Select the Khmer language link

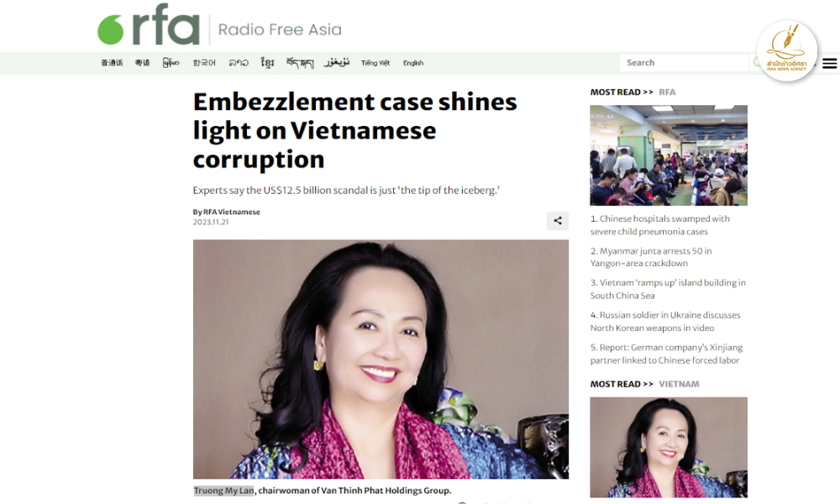(x=267, y=63)
